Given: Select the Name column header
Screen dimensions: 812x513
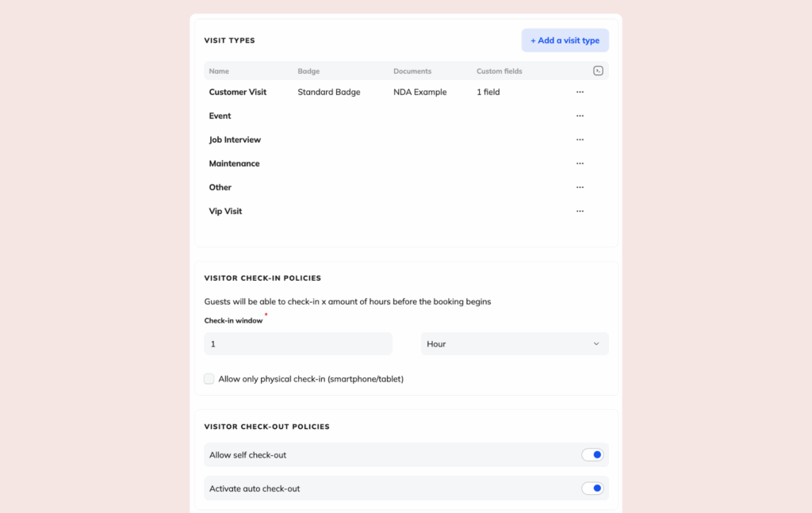Looking at the screenshot, I should [x=219, y=71].
